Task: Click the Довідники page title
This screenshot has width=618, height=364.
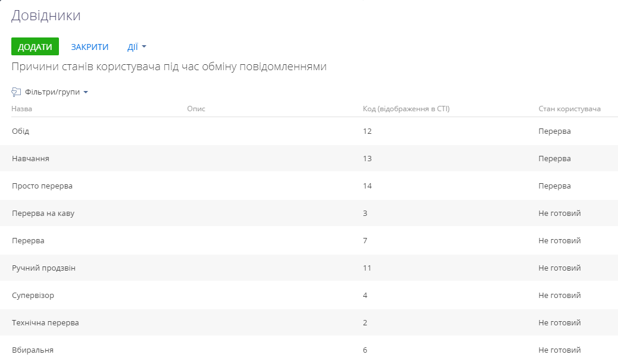Action: click(46, 15)
